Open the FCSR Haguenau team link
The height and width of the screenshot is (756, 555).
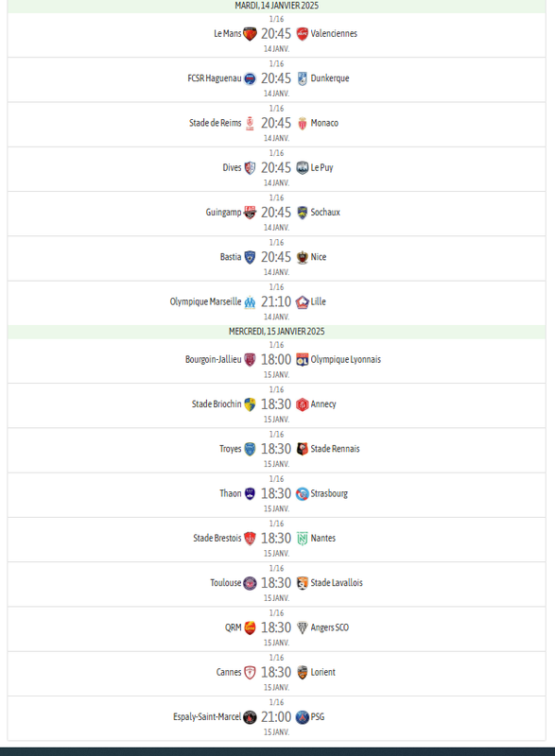pos(214,78)
